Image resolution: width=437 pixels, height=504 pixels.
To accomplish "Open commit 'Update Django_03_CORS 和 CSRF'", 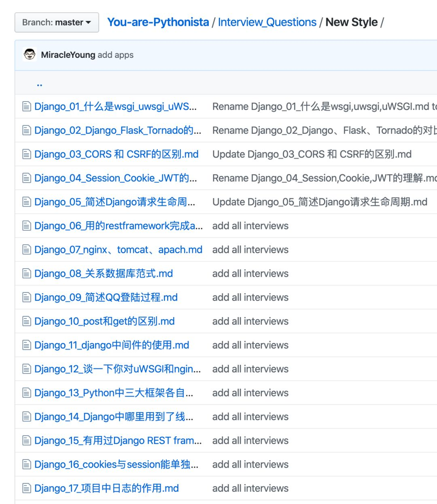I will 312,154.
